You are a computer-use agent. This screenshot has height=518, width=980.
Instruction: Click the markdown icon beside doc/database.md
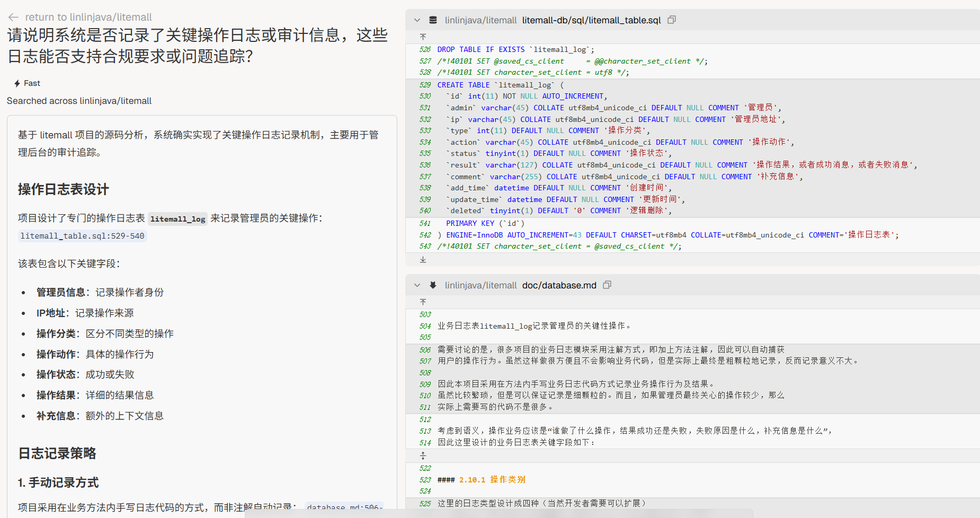click(433, 285)
